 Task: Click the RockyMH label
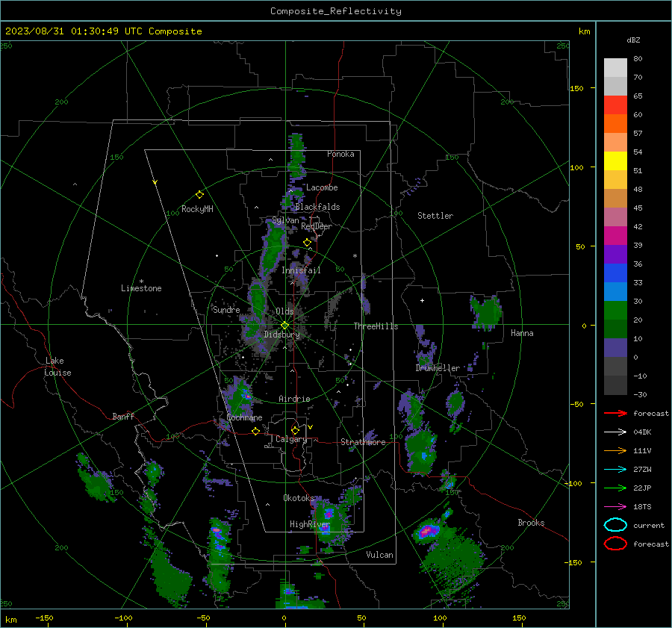pos(197,209)
